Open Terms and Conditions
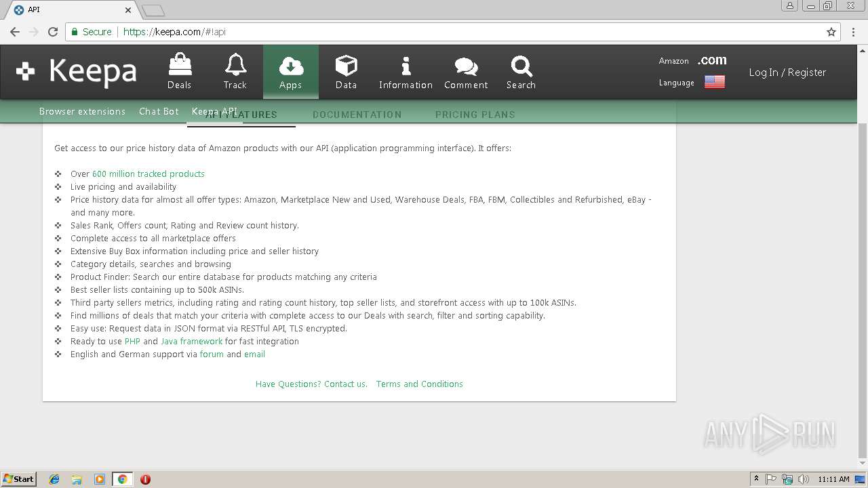This screenshot has width=868, height=488. [x=419, y=384]
